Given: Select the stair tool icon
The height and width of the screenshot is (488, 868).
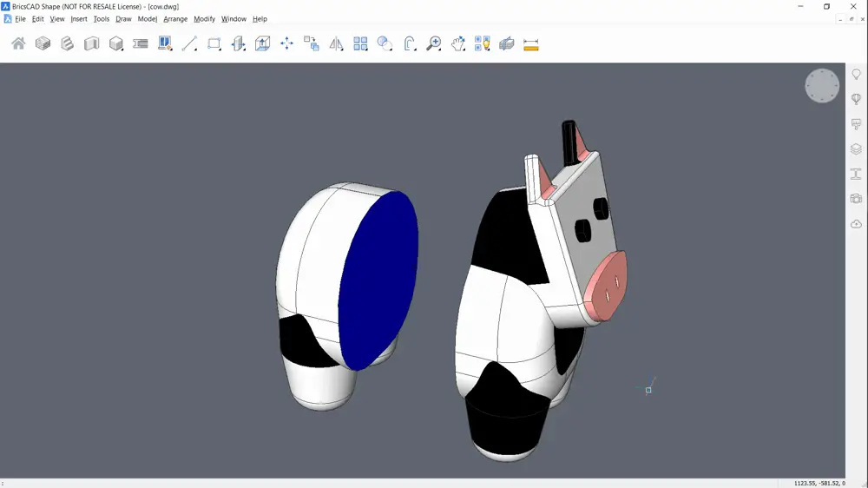Looking at the screenshot, I should pyautogui.click(x=67, y=43).
